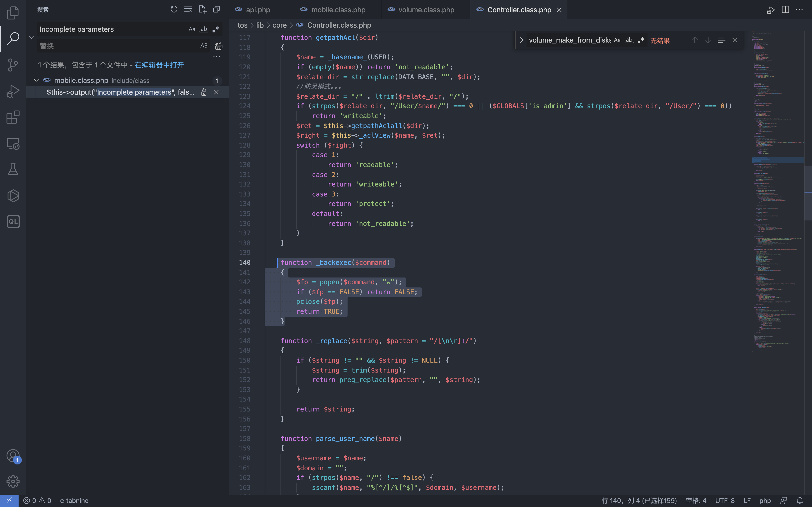Open the CodeQL (QL) view

pyautogui.click(x=13, y=222)
